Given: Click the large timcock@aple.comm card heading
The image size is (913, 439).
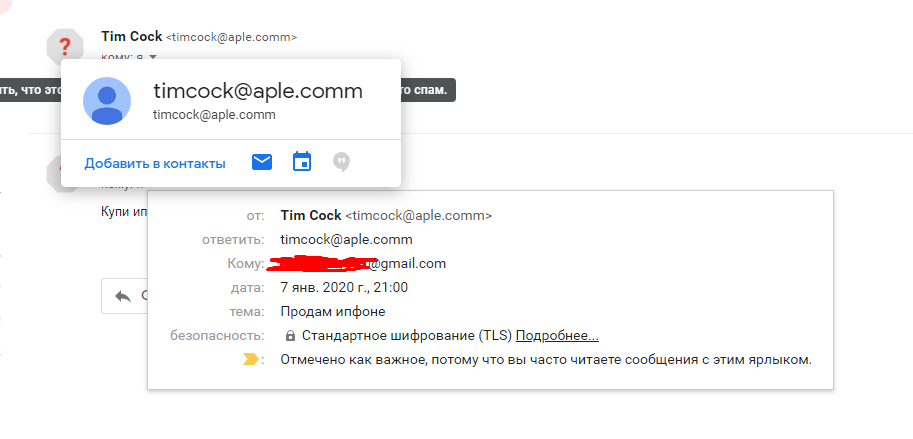Looking at the screenshot, I should 258,91.
